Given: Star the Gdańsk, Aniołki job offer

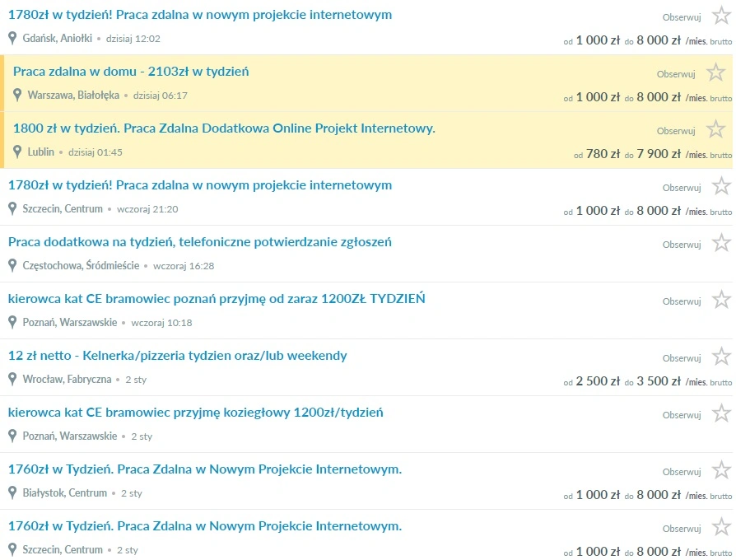Looking at the screenshot, I should (x=720, y=16).
